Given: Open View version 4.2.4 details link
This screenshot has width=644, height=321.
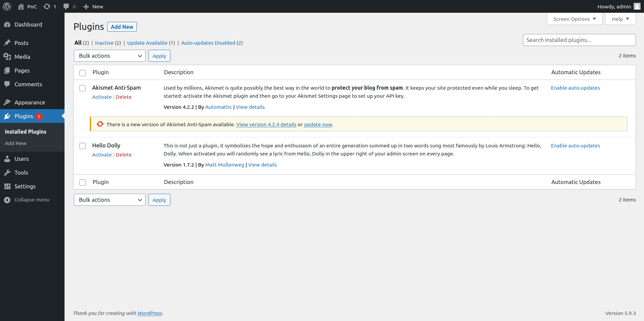Looking at the screenshot, I should (x=266, y=125).
